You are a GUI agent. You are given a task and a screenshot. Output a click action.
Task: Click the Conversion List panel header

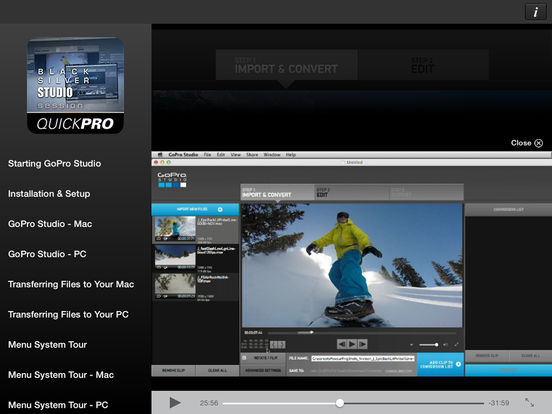(x=508, y=209)
